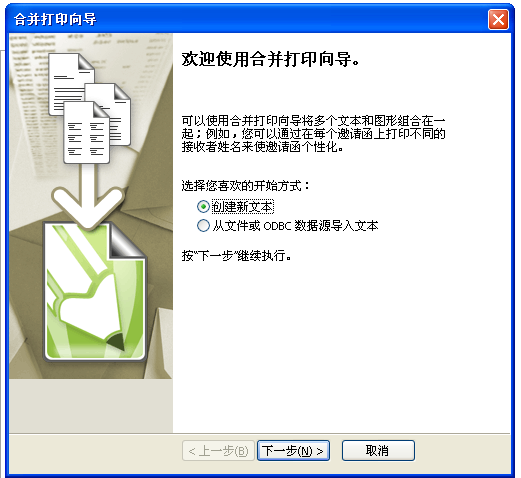Click the folded corner of green document

127,240
